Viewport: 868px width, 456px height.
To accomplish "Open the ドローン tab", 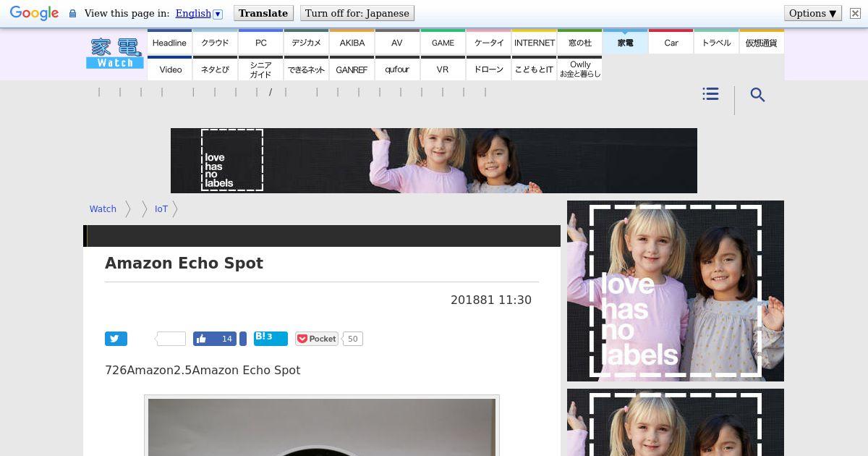I will tap(488, 69).
